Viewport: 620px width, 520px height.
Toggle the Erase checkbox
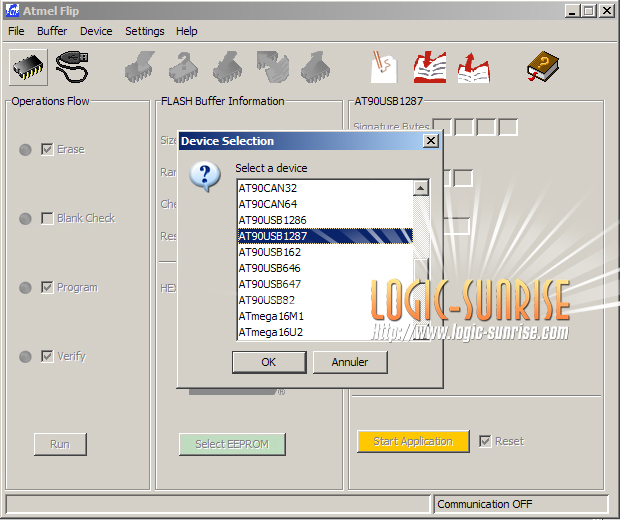(x=47, y=149)
